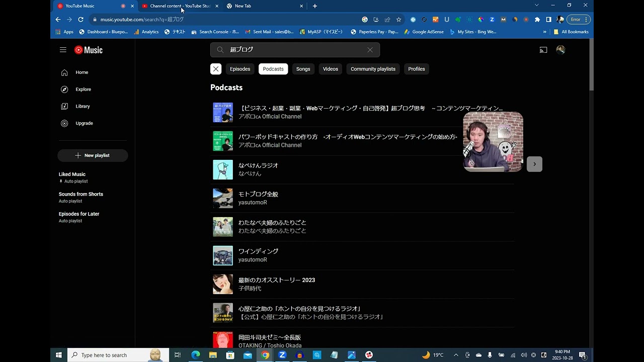Screen dimensions: 644x362
Task: Open the Google AdSense bookmark
Action: (424, 32)
